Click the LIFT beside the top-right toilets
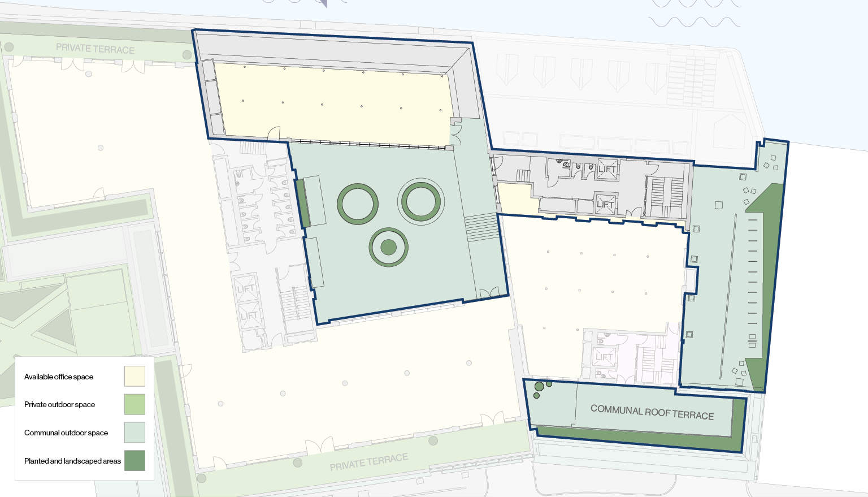The width and height of the screenshot is (868, 497). pyautogui.click(x=607, y=169)
